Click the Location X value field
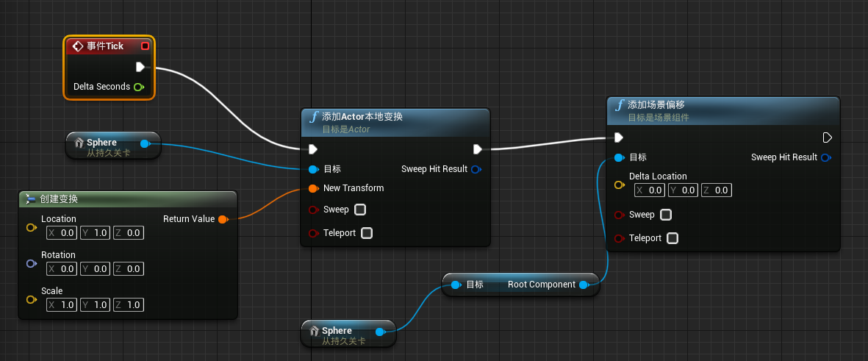 62,233
